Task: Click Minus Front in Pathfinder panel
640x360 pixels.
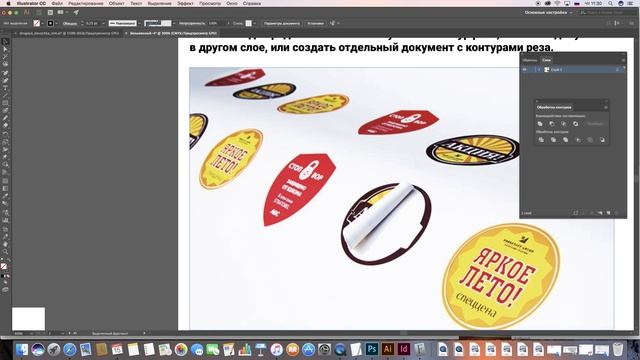Action: (552, 124)
